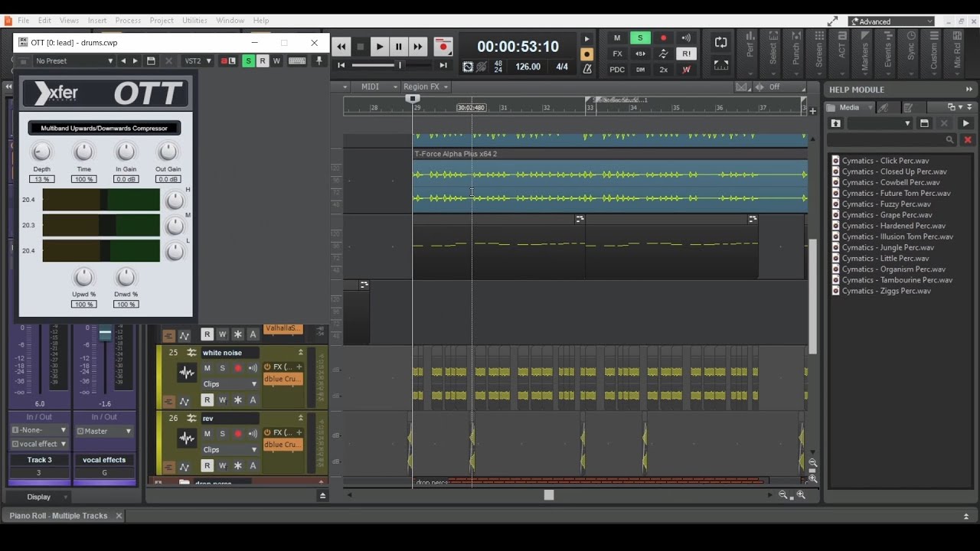Open the -None- input dropdown in console
980x551 pixels.
tap(39, 430)
